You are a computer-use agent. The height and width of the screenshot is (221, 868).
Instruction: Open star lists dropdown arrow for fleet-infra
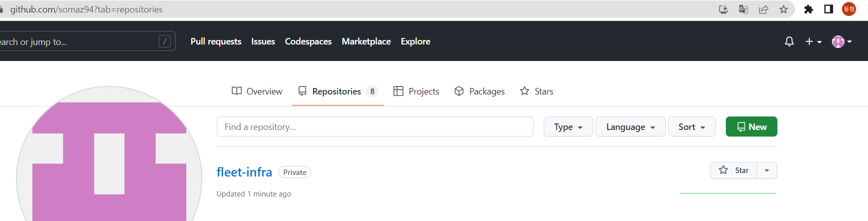pos(767,170)
